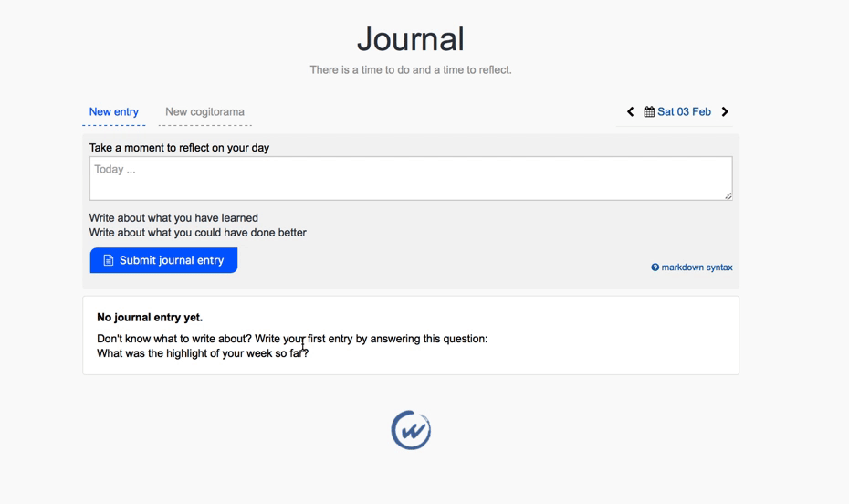Click the Sat 03 Feb date link
849x504 pixels.
tap(684, 112)
